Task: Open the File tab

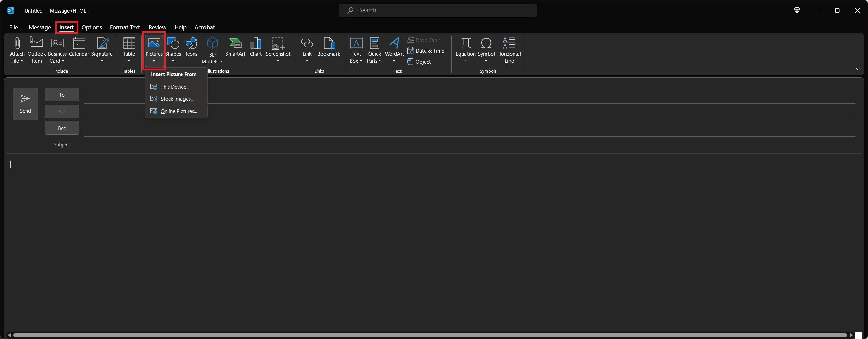Action: [14, 27]
